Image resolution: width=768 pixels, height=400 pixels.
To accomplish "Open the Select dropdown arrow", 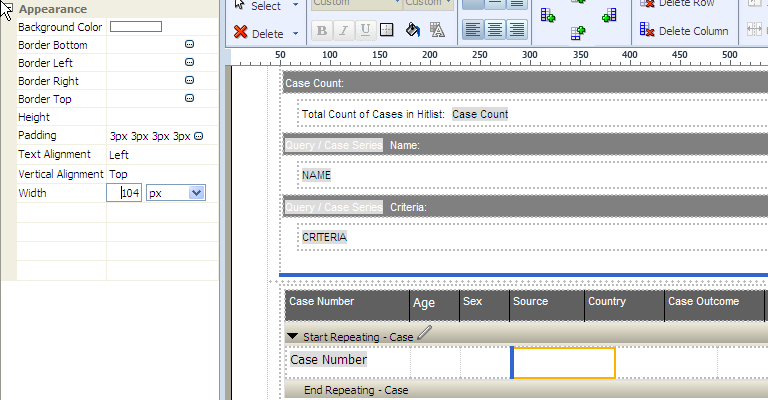I will click(295, 5).
